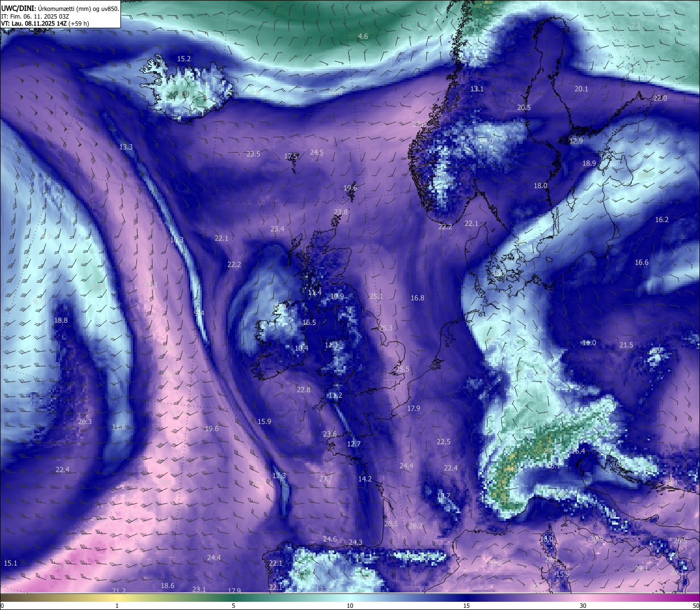Click the 16.2 value label

point(662,219)
